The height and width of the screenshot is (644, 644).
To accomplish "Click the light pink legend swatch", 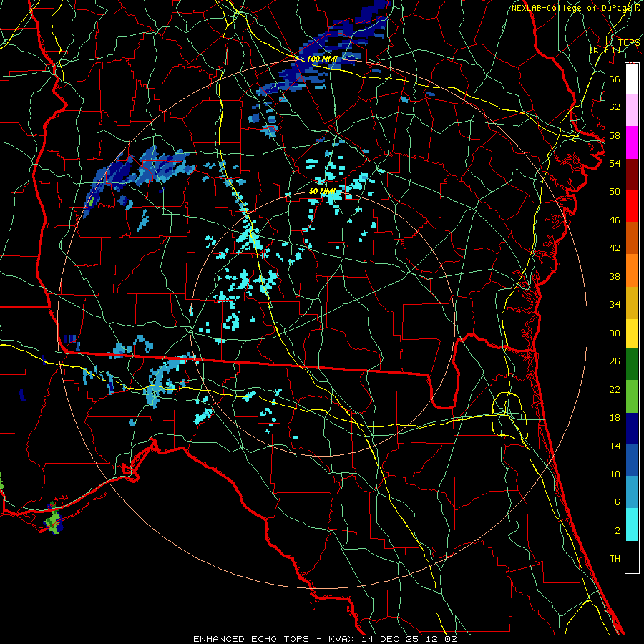I will tap(632, 109).
